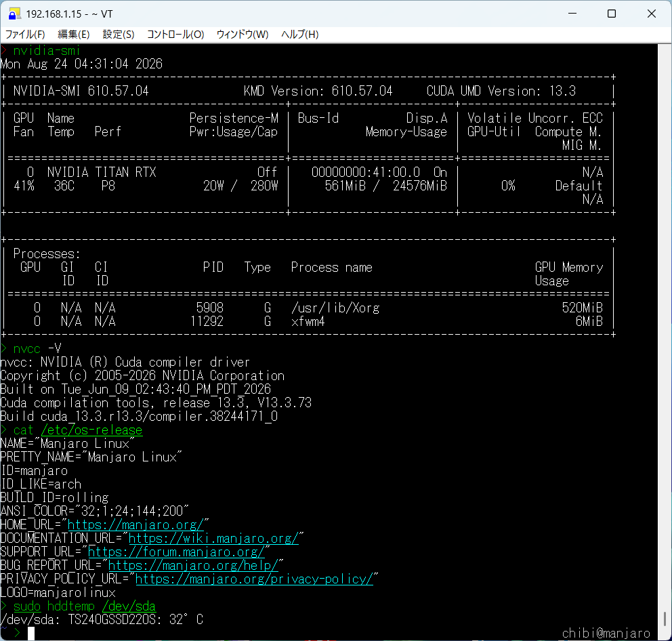Click the Volatile Uncorr. ECC header

pyautogui.click(x=535, y=118)
